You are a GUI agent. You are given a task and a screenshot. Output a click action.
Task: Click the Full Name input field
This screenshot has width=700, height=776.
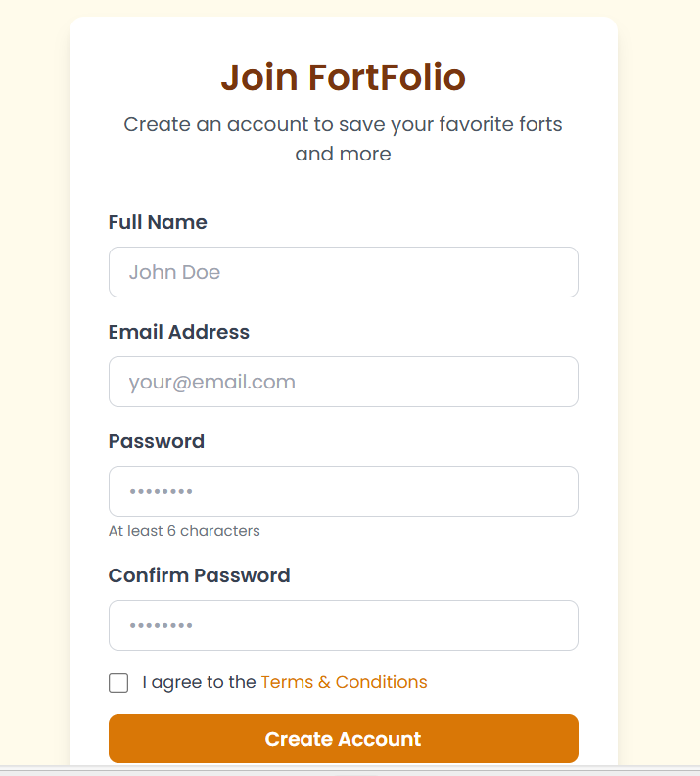point(343,272)
